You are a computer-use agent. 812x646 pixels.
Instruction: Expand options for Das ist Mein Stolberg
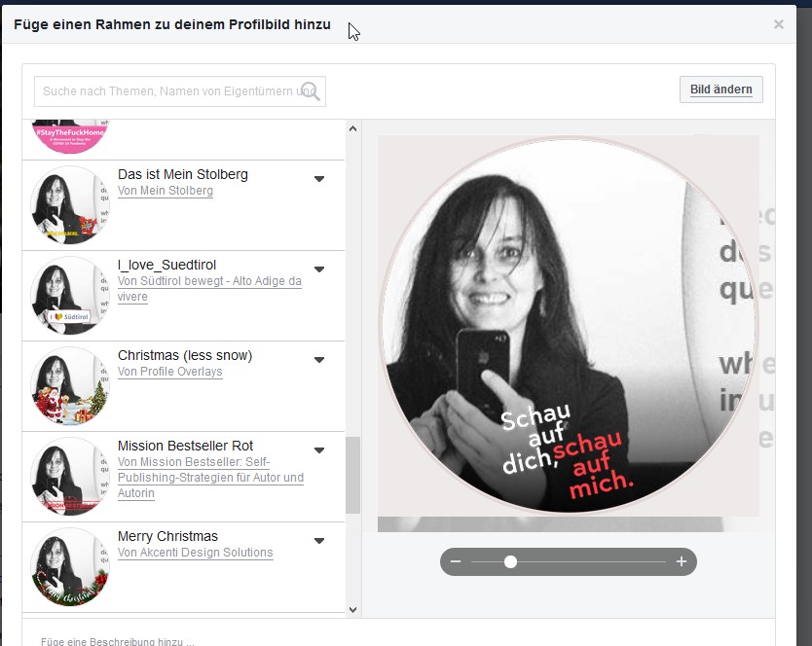[x=319, y=179]
